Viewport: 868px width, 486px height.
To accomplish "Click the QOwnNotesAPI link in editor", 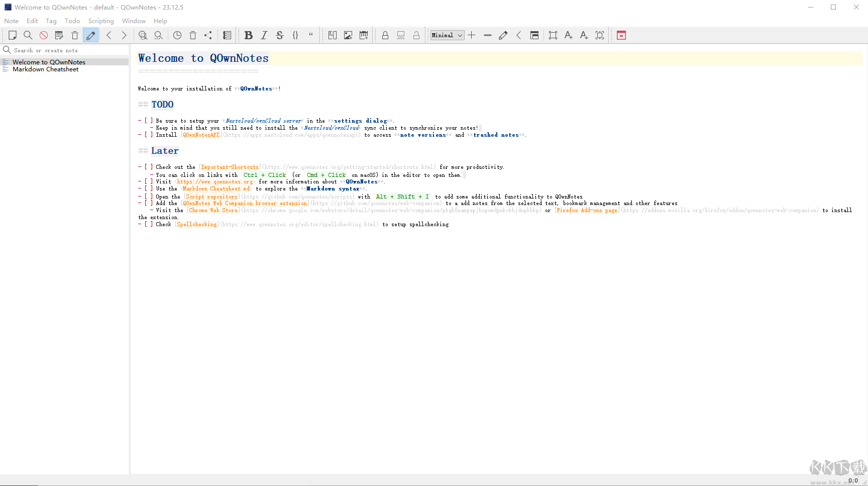I will click(x=201, y=135).
